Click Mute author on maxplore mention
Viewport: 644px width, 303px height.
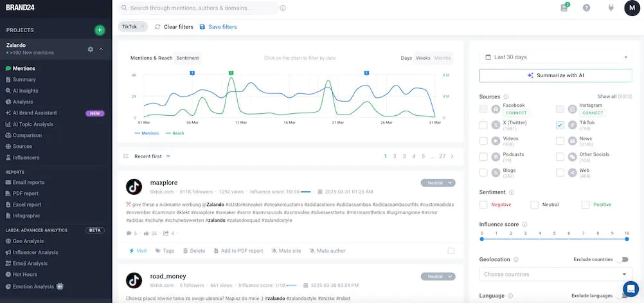[327, 251]
